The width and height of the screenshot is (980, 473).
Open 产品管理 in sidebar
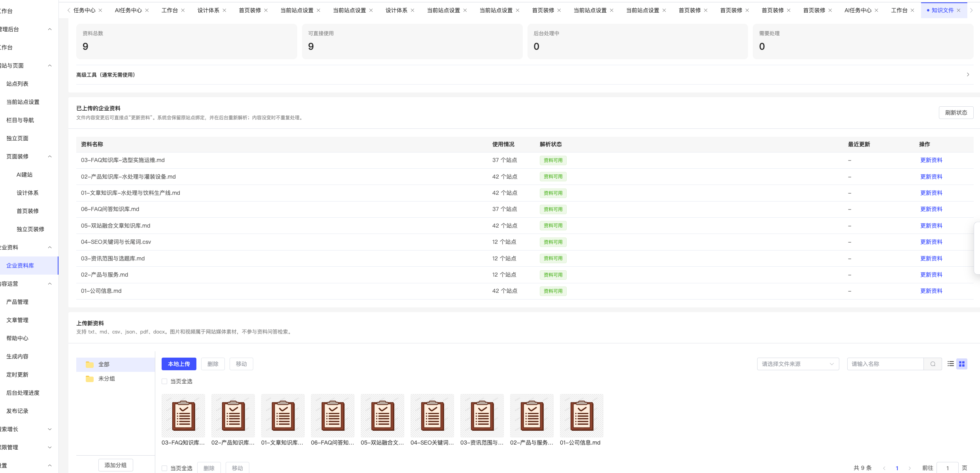pos(17,302)
